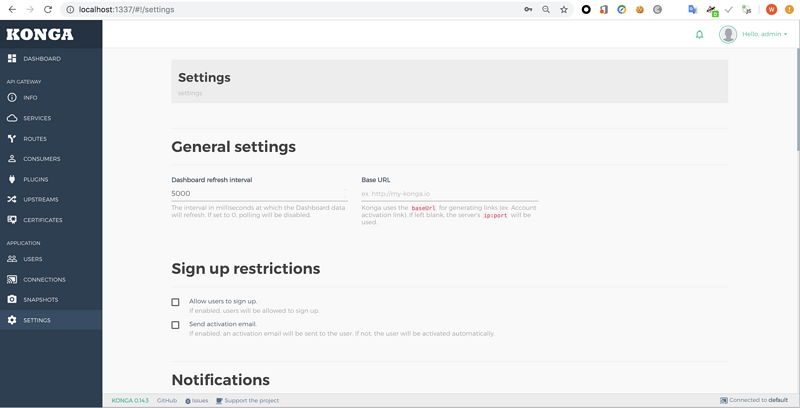Enable Allow users to sign up checkbox
Viewport: 800px width, 408px height.
[x=175, y=302]
